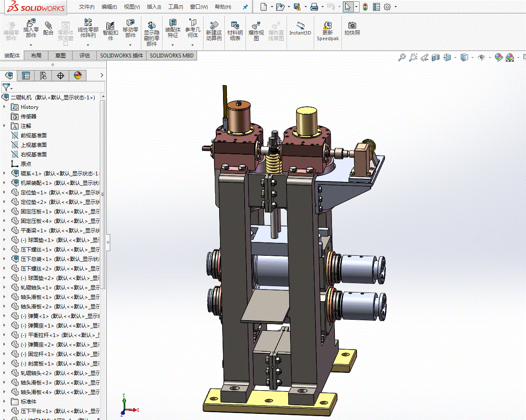The height and width of the screenshot is (420, 526).
Task: Open Hide/Show Items eye dropdown
Action: 482,57
